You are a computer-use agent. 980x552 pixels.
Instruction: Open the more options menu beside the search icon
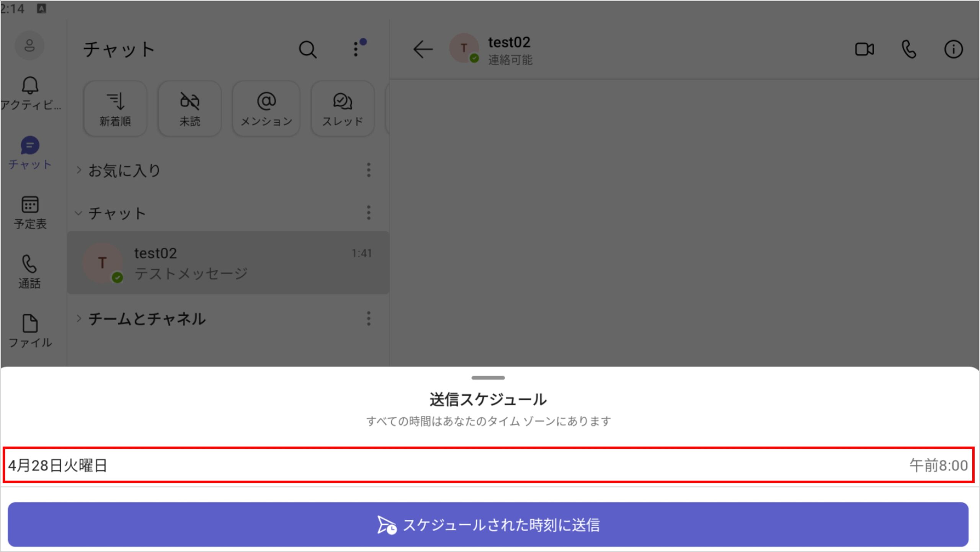coord(356,49)
